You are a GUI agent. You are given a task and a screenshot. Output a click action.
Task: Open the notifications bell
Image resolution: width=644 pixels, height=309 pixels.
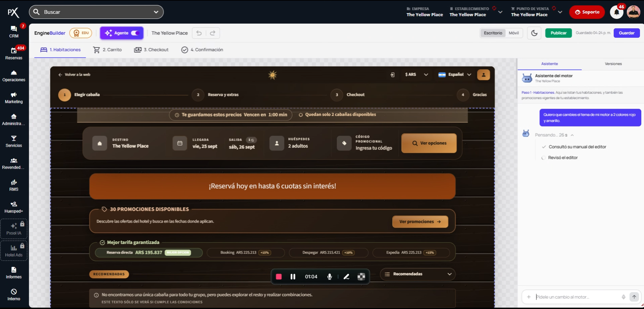(616, 12)
